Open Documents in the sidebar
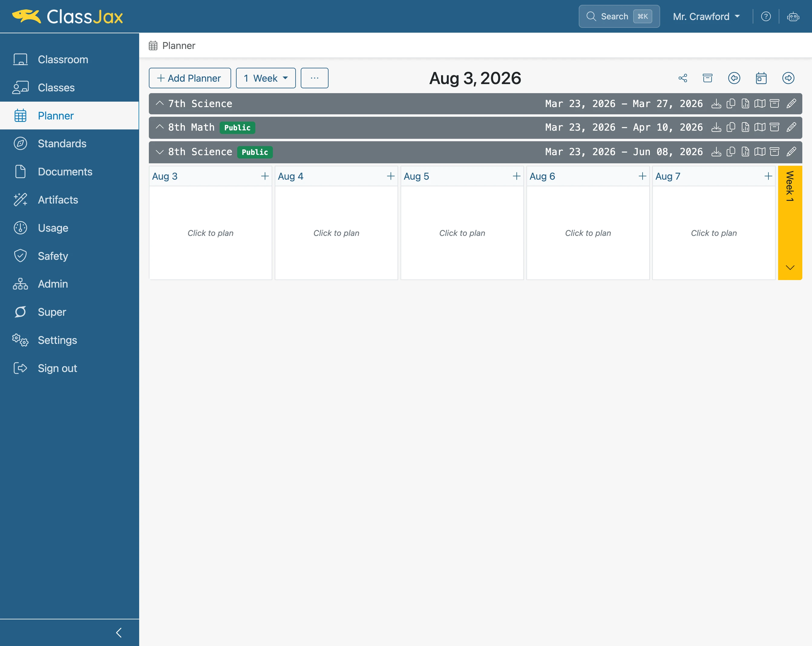 click(70, 172)
